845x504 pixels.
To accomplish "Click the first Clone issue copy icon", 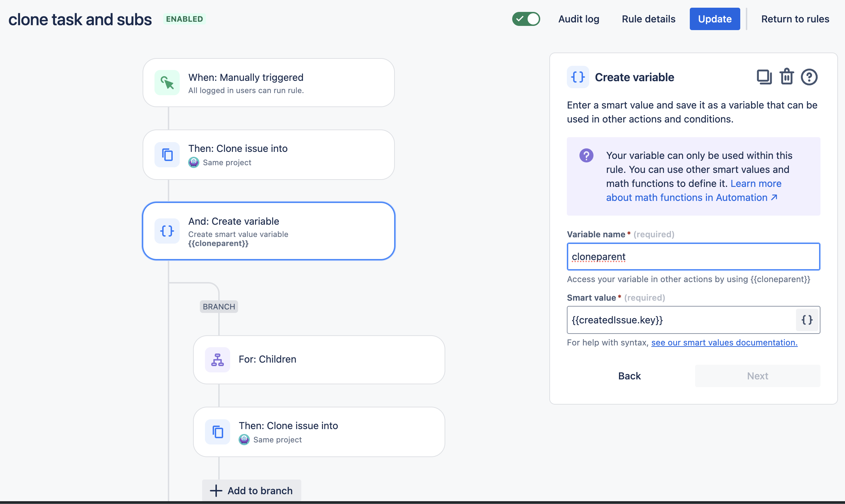I will [167, 155].
